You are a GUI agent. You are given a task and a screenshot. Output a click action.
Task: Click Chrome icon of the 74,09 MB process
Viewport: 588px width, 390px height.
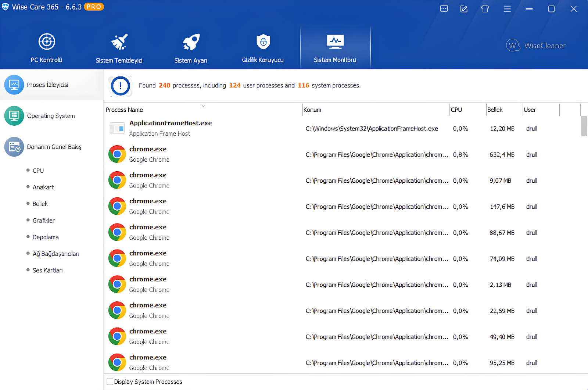coord(117,259)
